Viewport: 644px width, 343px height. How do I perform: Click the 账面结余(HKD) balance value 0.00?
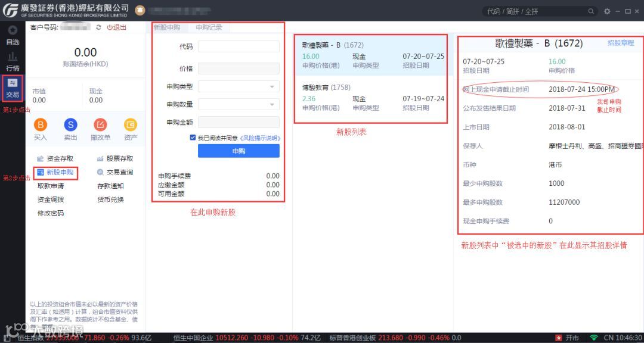click(85, 52)
